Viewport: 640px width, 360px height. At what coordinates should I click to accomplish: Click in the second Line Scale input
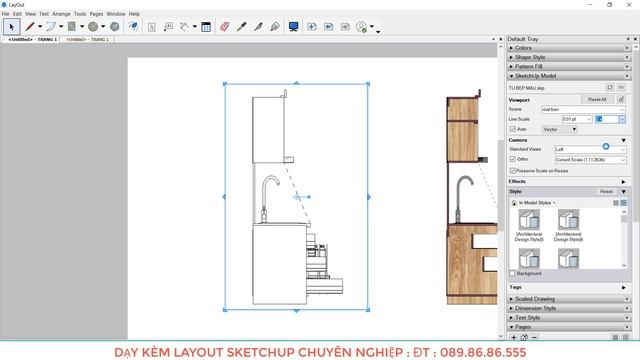coord(607,119)
